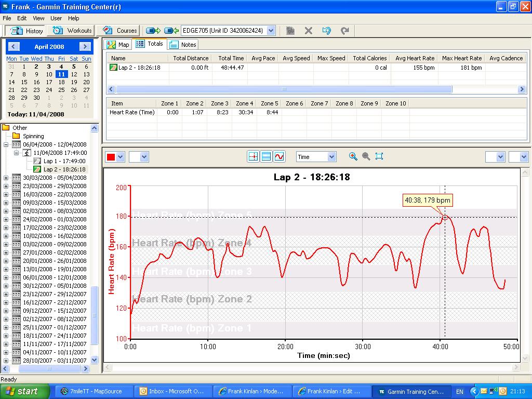Image resolution: width=532 pixels, height=399 pixels.
Task: Click the Undo arrow icon
Action: click(326, 31)
